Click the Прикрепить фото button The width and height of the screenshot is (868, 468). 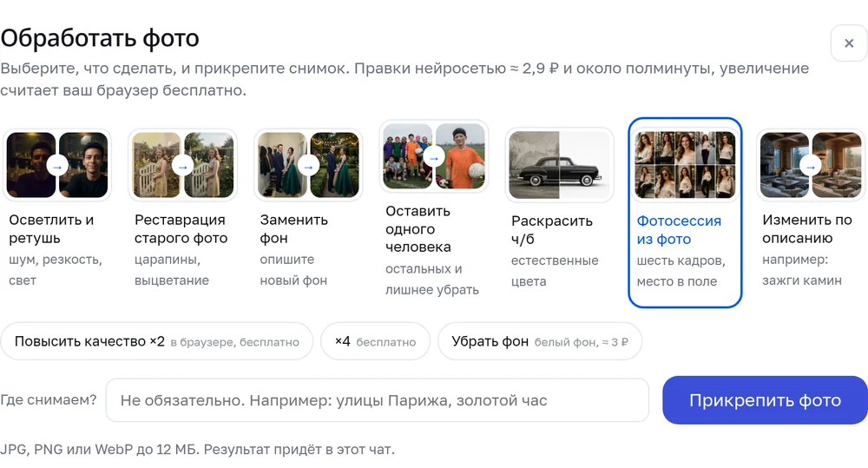click(x=765, y=400)
